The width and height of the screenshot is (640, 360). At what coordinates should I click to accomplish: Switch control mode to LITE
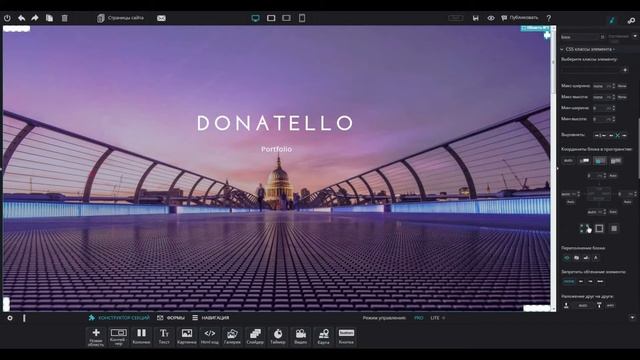tap(435, 318)
